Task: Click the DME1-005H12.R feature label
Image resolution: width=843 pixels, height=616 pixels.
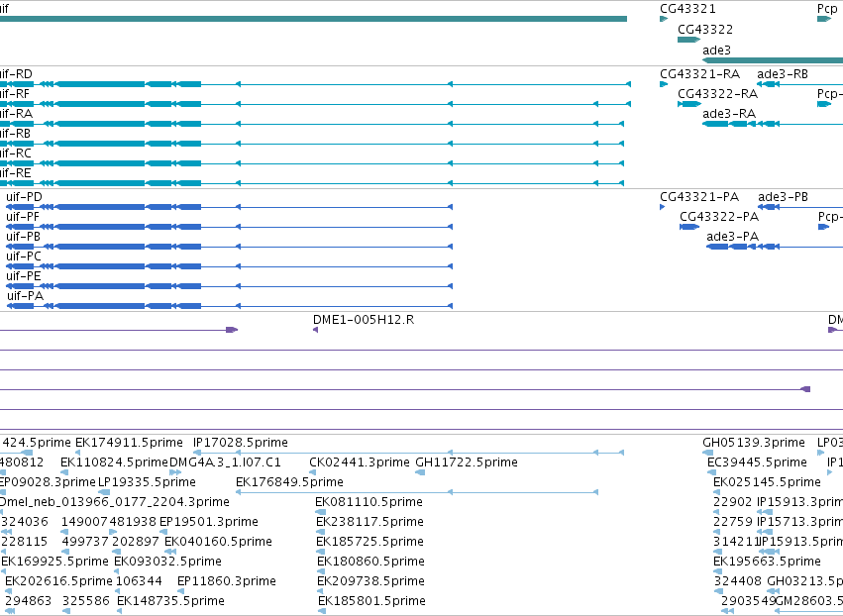Action: [364, 320]
